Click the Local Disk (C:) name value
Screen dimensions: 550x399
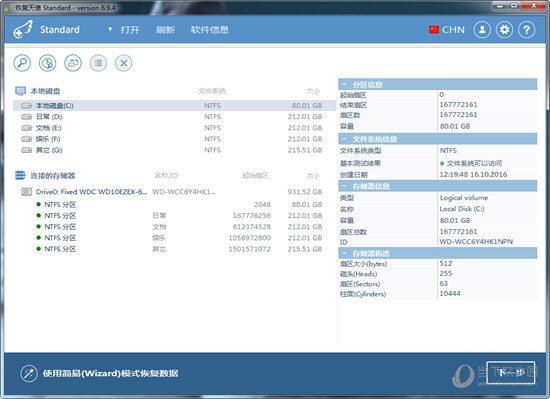tap(462, 209)
